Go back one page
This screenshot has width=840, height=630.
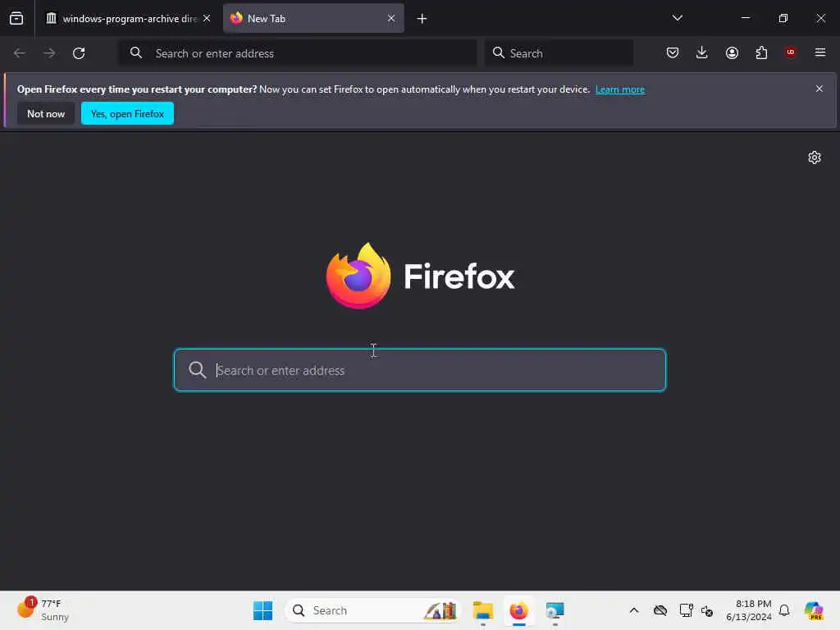pos(20,53)
